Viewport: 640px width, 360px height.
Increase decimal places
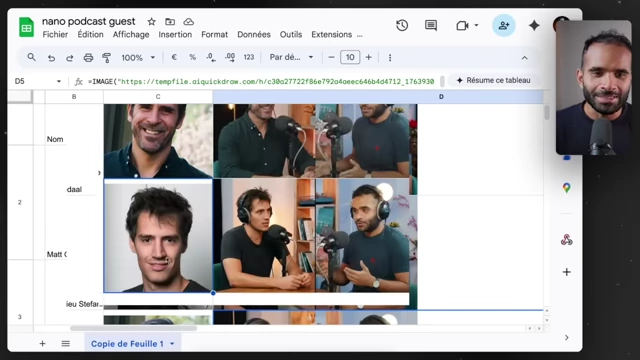tap(230, 58)
